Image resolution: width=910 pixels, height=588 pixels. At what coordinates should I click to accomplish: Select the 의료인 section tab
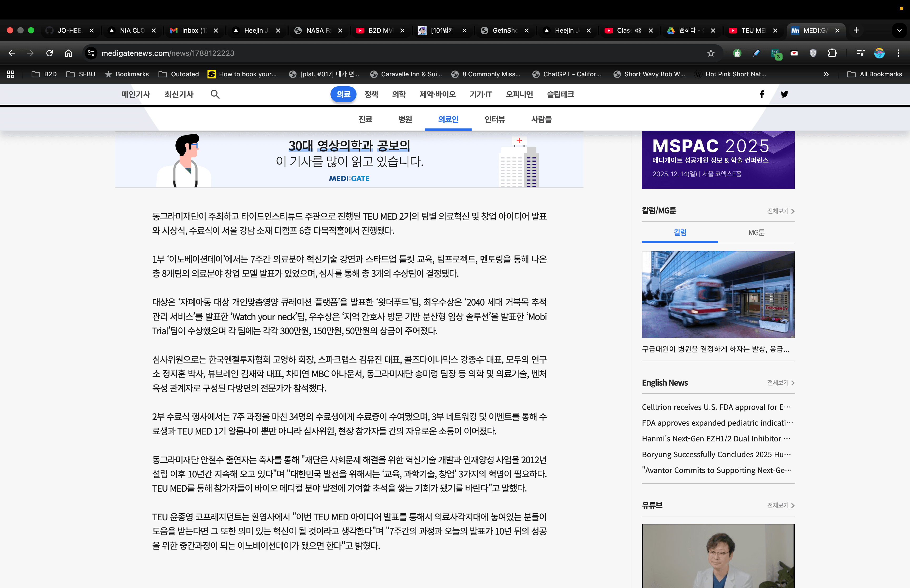pos(448,119)
